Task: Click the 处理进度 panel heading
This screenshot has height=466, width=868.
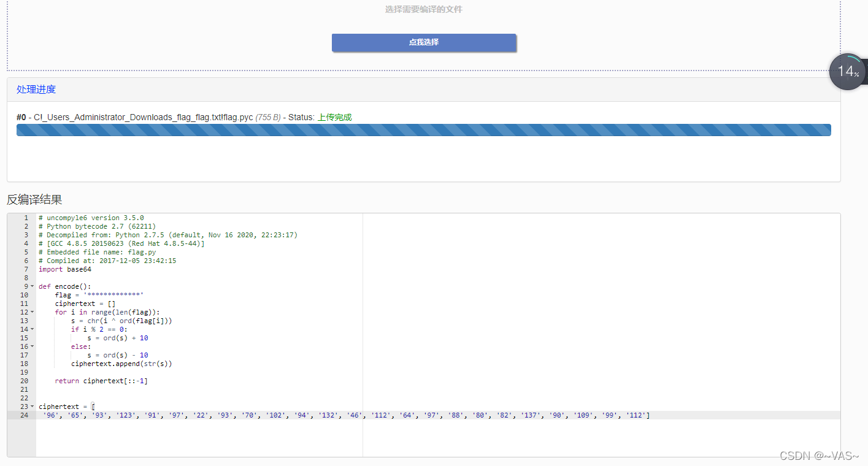Action: click(36, 90)
